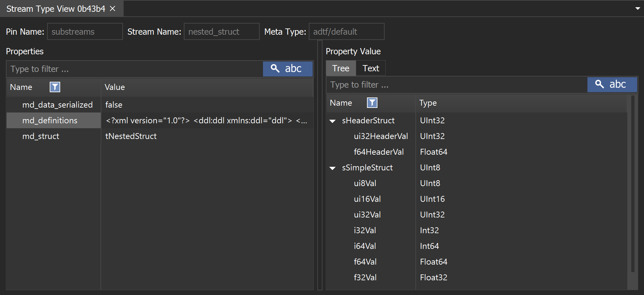Select the ui16Val tree item
644x295 pixels.
click(367, 199)
